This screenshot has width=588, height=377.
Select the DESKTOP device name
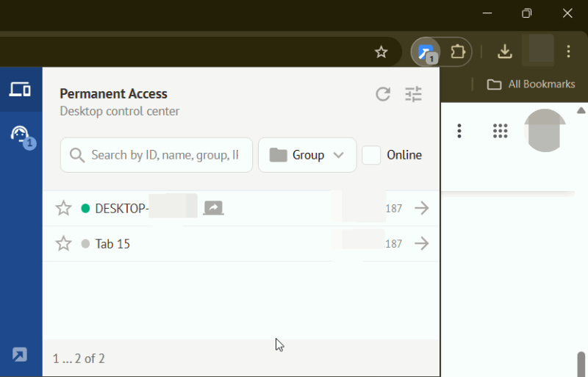click(x=122, y=209)
